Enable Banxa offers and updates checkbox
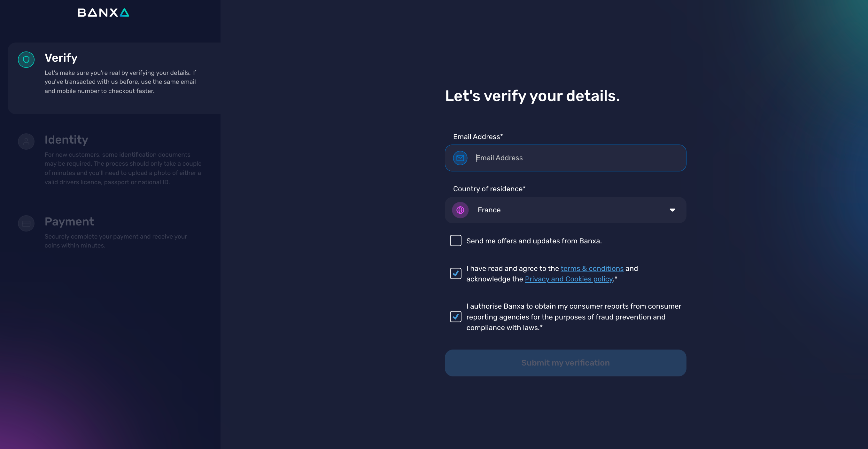The image size is (868, 449). [455, 241]
